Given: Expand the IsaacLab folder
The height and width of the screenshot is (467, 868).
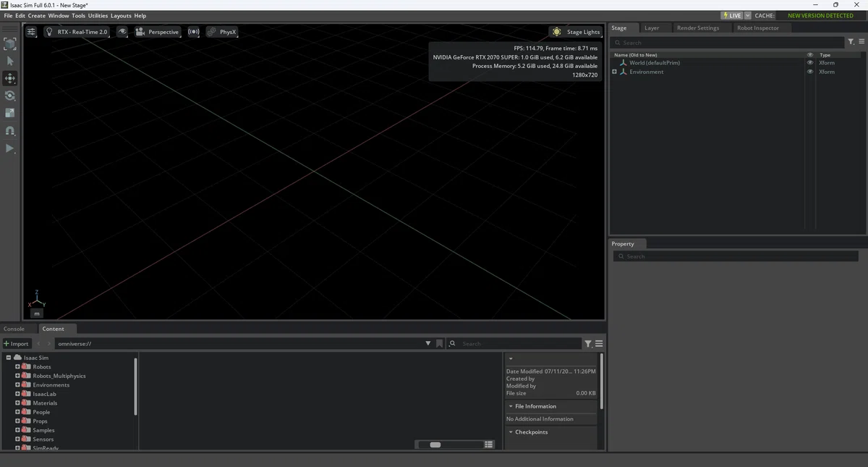Looking at the screenshot, I should coord(17,394).
